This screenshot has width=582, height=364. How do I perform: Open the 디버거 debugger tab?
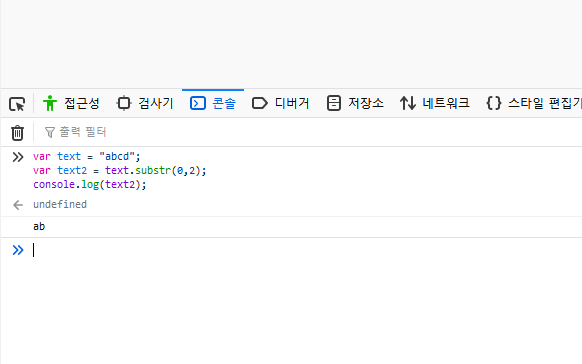(281, 103)
